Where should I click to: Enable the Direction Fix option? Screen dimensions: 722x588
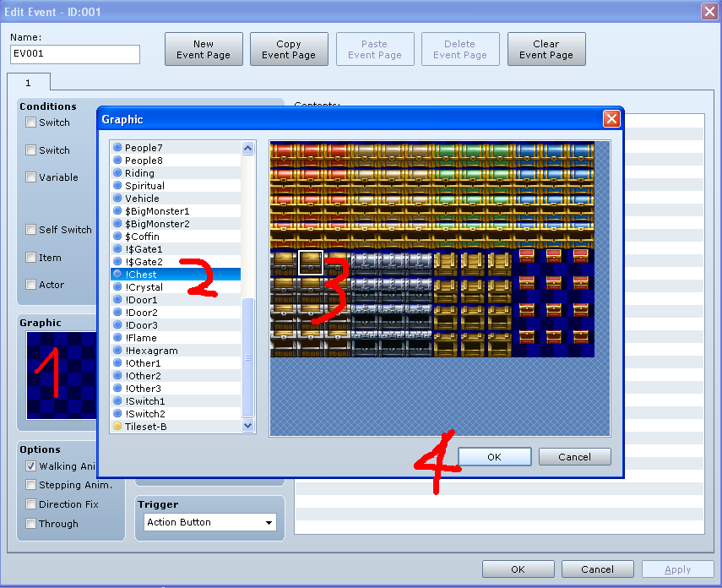(x=31, y=504)
